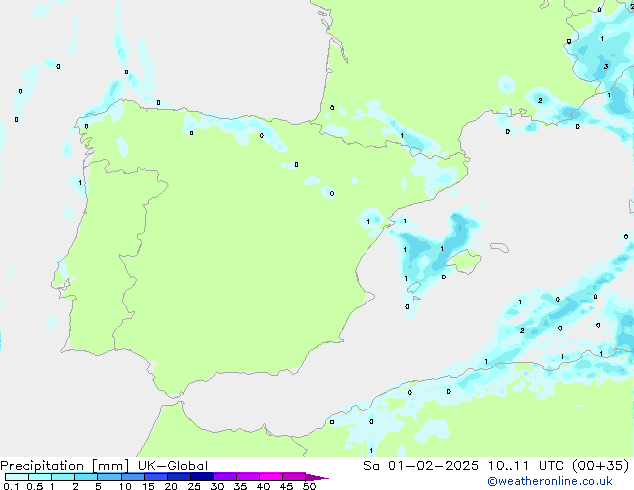The width and height of the screenshot is (634, 490).
Task: Pick the 10–15 mm blue legend swatch
Action: tap(133, 477)
